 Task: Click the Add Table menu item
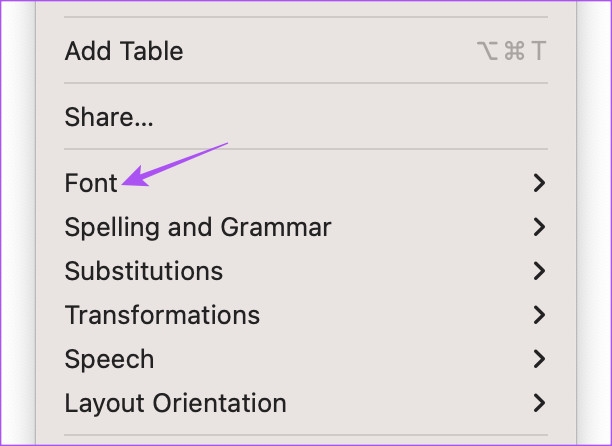tap(124, 51)
